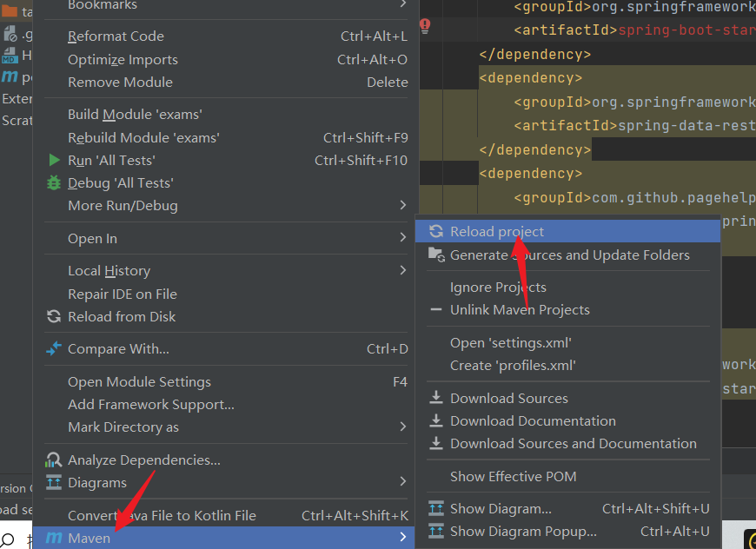Choose Unlink Maven Projects

(568, 309)
